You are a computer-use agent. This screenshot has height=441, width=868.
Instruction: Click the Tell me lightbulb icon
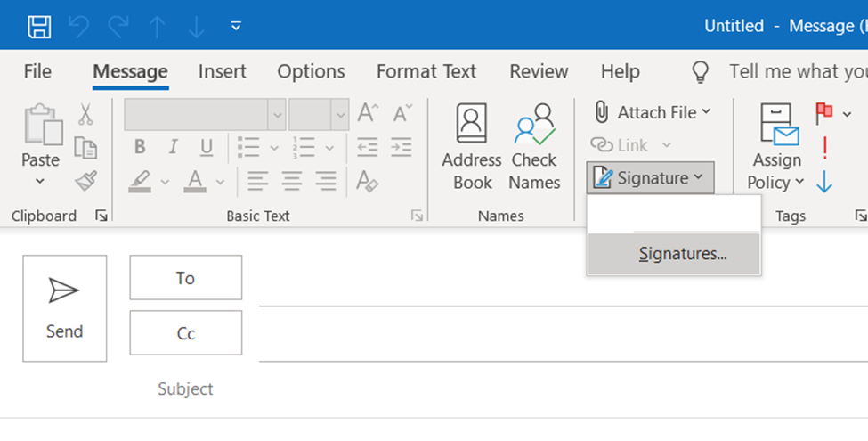point(702,71)
